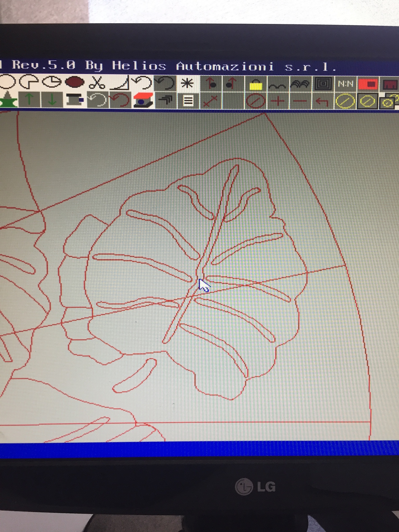Click the red minus icon
Screen dimensions: 399x532
300,101
